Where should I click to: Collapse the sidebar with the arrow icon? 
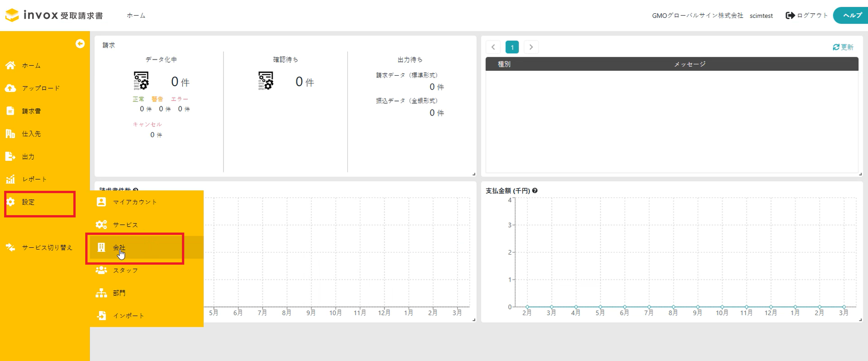coord(80,44)
